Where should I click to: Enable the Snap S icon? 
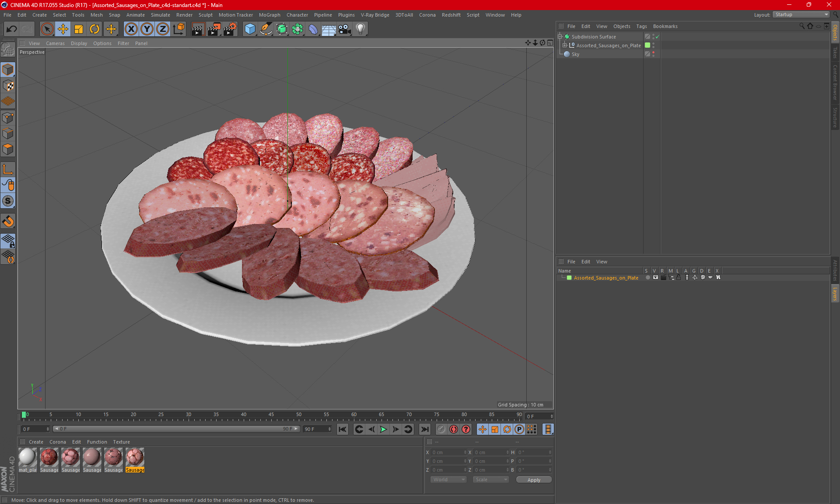tap(8, 201)
